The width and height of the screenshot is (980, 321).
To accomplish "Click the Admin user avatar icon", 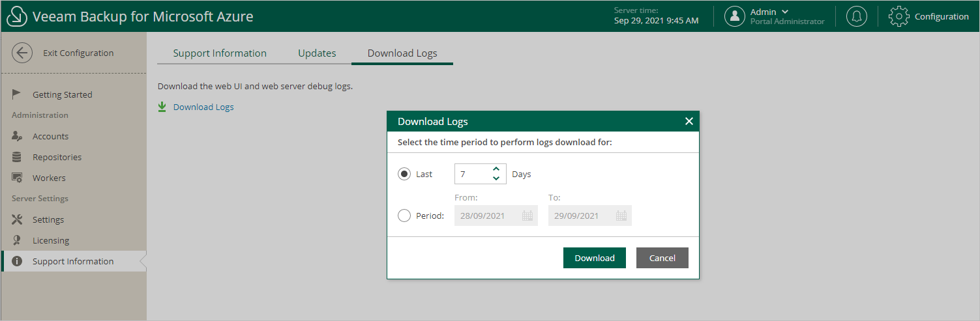I will (x=735, y=16).
